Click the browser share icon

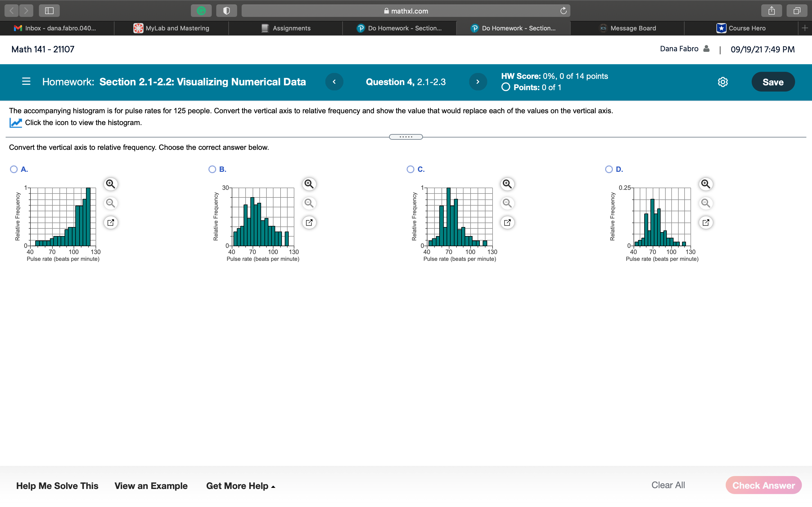click(x=771, y=11)
